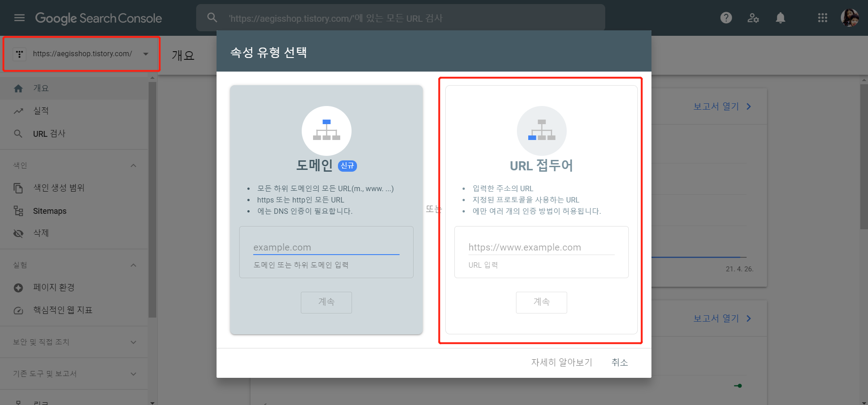This screenshot has height=405, width=868.
Task: Expand the 기존 도구 및 보고서 section
Action: (x=133, y=374)
